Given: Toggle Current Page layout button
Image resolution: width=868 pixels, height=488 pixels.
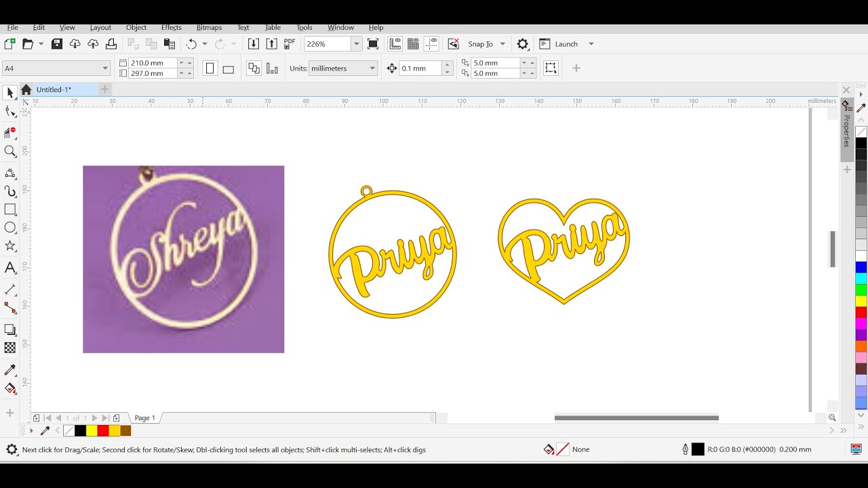Looking at the screenshot, I should (x=272, y=68).
